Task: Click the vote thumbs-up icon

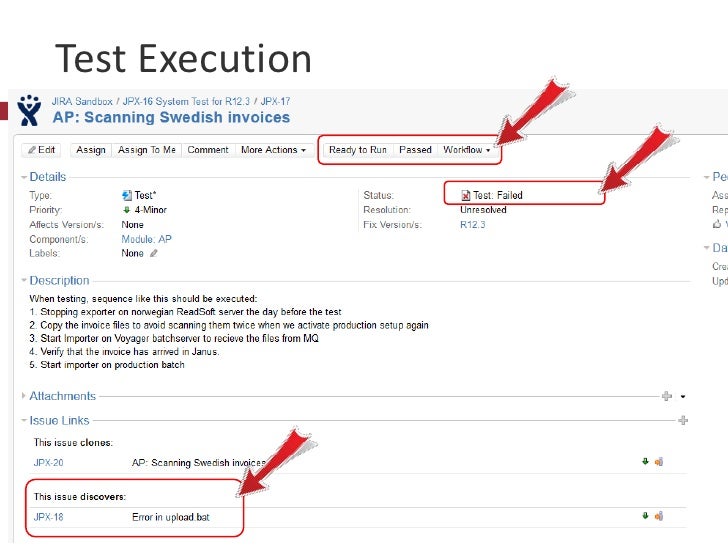Action: [x=717, y=224]
